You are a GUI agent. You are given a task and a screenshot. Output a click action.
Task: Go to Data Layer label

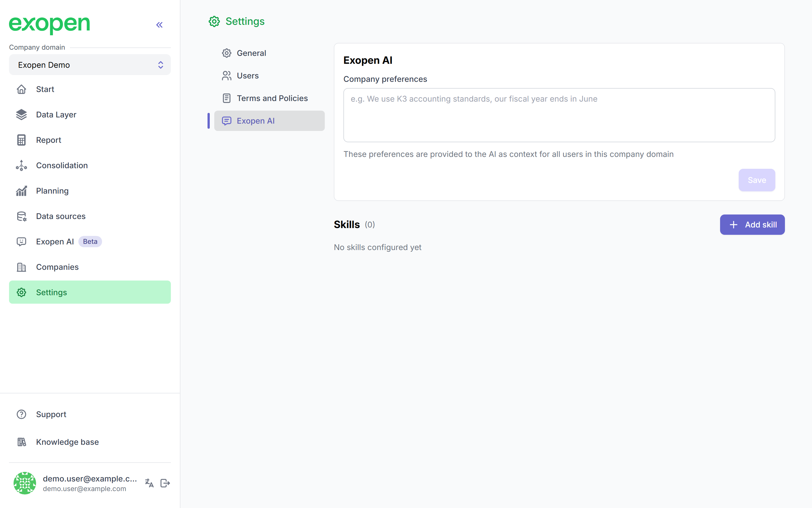56,115
